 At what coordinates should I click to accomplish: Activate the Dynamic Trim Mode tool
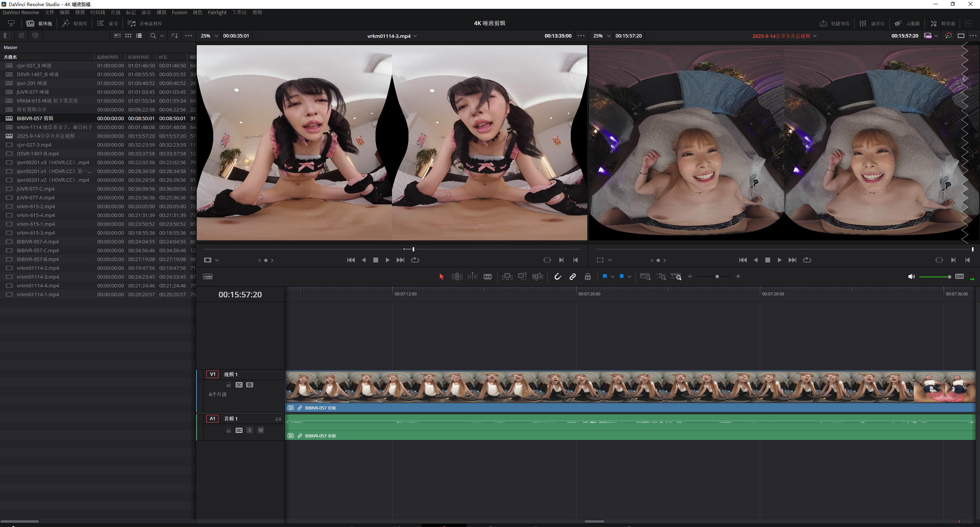[472, 276]
